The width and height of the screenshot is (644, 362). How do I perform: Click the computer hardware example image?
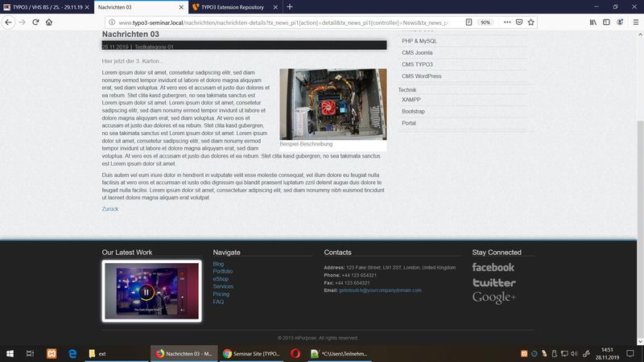[332, 104]
